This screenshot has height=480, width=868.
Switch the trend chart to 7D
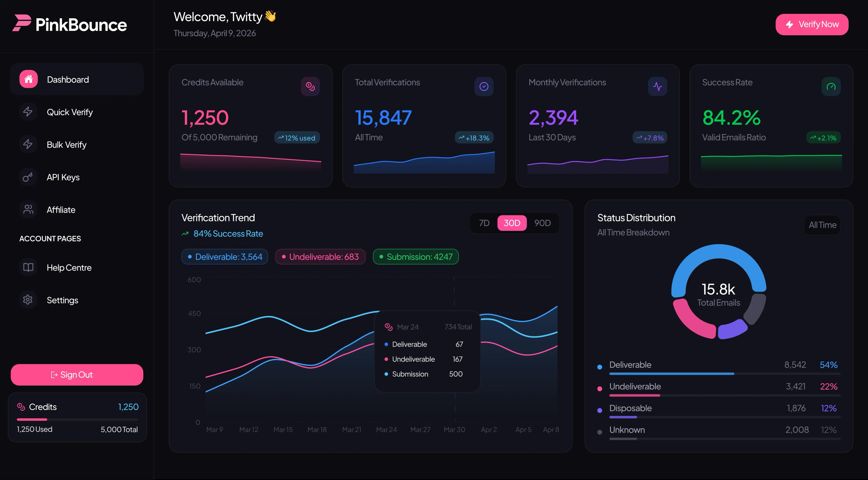[x=484, y=223]
